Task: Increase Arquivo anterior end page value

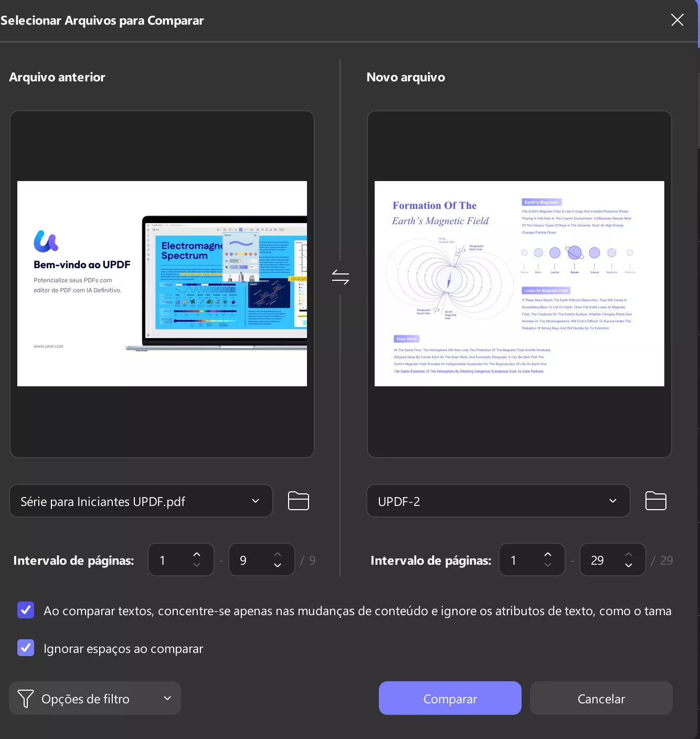Action: tap(278, 554)
